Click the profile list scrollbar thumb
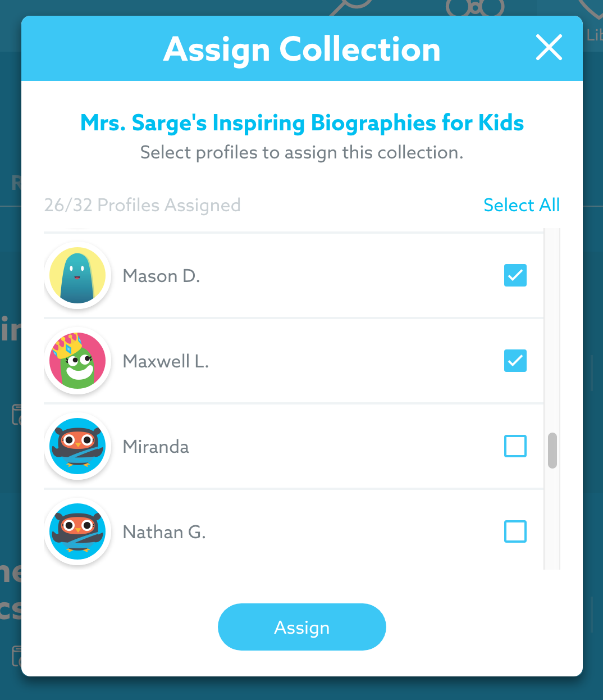 (x=552, y=450)
